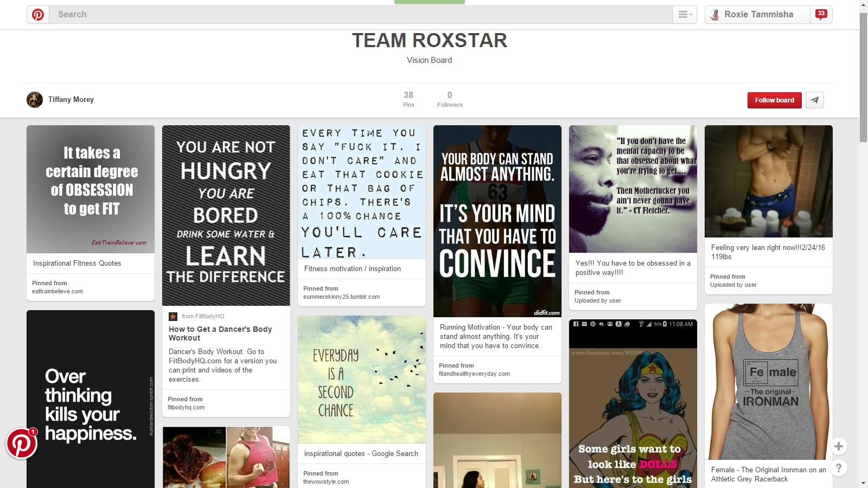This screenshot has height=488, width=868.
Task: Open the bedroom selfie photo pin
Action: click(497, 440)
